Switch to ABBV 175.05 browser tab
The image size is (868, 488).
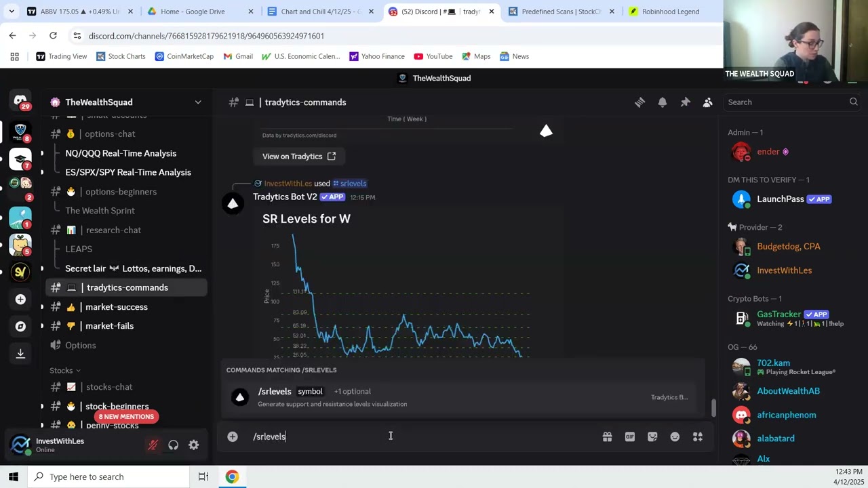point(79,12)
